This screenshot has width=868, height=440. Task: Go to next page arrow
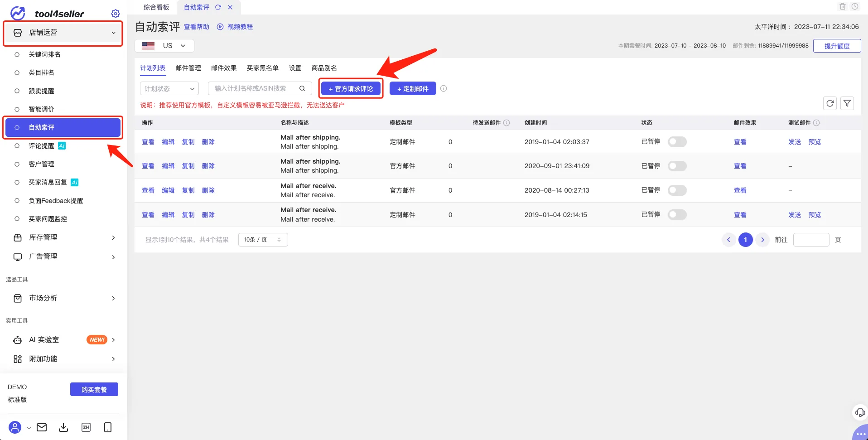(762, 240)
